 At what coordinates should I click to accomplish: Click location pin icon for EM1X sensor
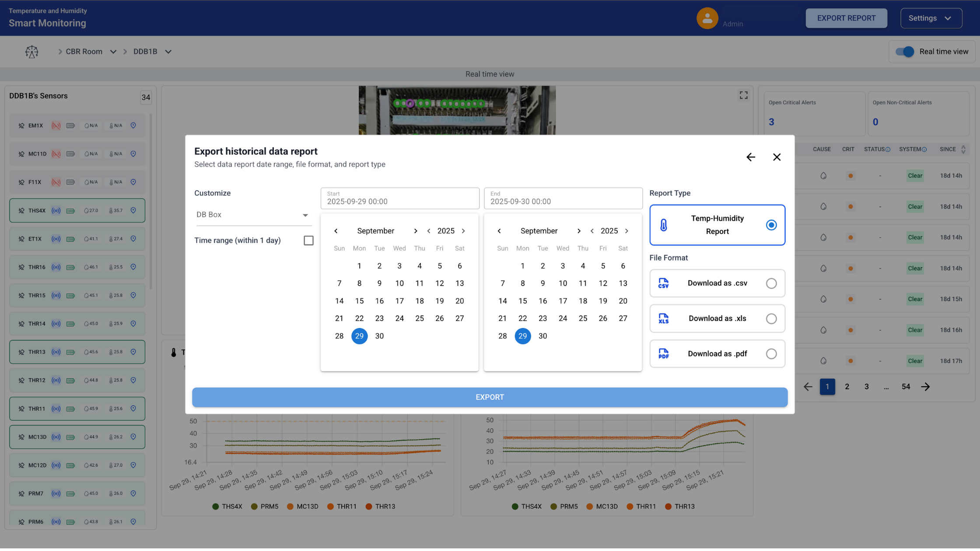(x=133, y=126)
